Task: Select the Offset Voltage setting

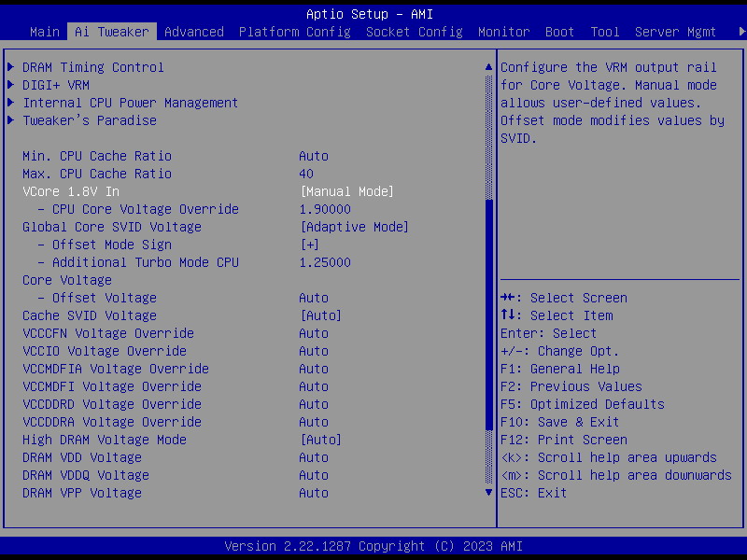Action: [97, 298]
